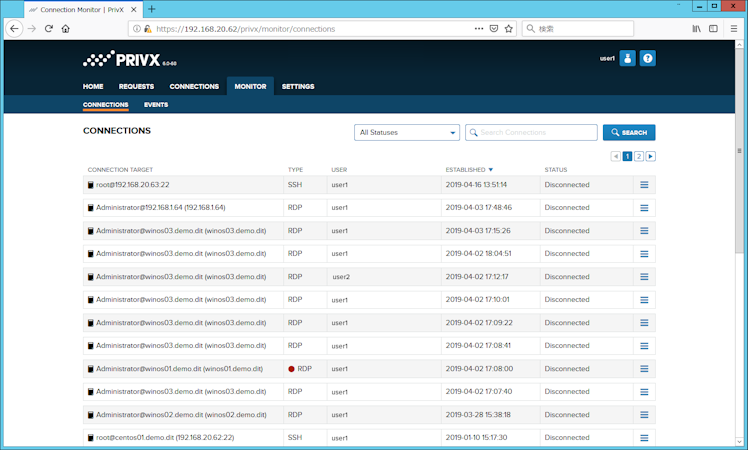This screenshot has width=748, height=450.
Task: Go to next results page arrow
Action: [651, 157]
